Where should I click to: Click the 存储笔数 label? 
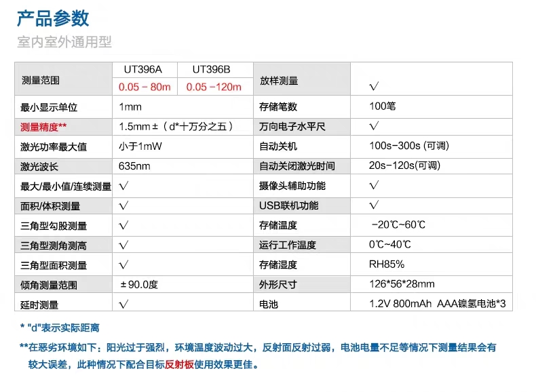coord(278,106)
